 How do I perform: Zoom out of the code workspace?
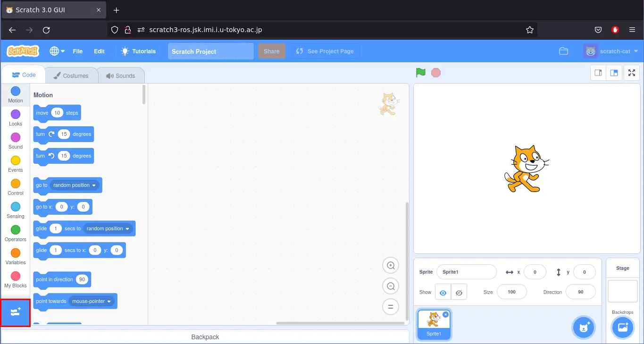click(391, 286)
